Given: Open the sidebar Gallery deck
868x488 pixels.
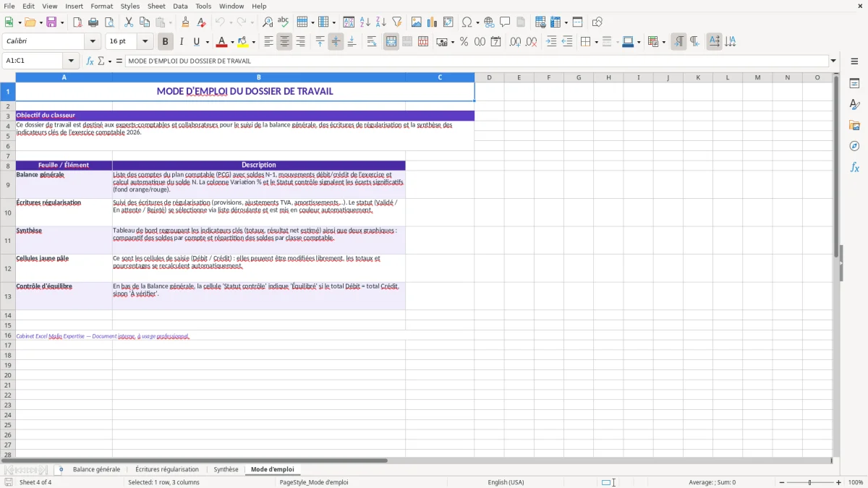Looking at the screenshot, I should (854, 126).
